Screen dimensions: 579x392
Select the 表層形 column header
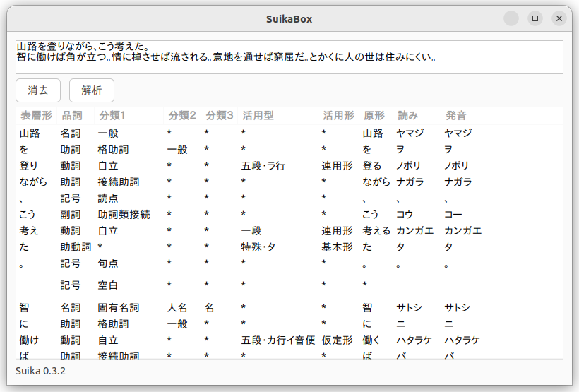[x=36, y=116]
